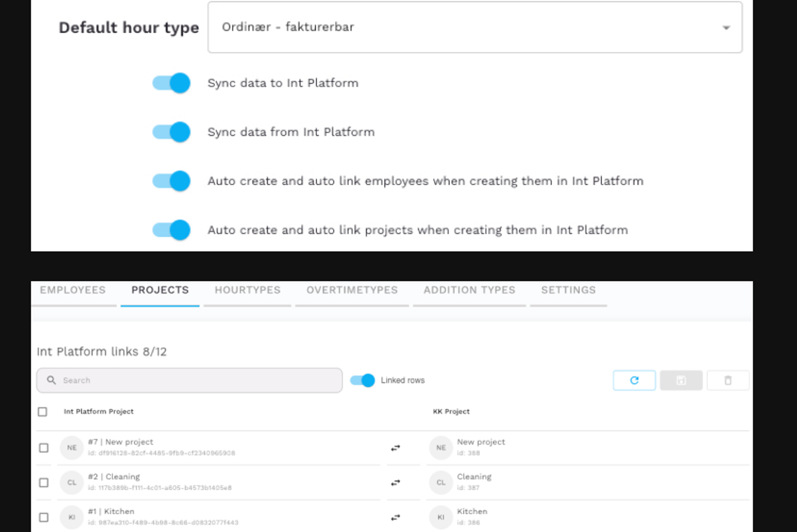Click link arrows icon for Kitchen row
The height and width of the screenshot is (532, 797).
point(395,517)
